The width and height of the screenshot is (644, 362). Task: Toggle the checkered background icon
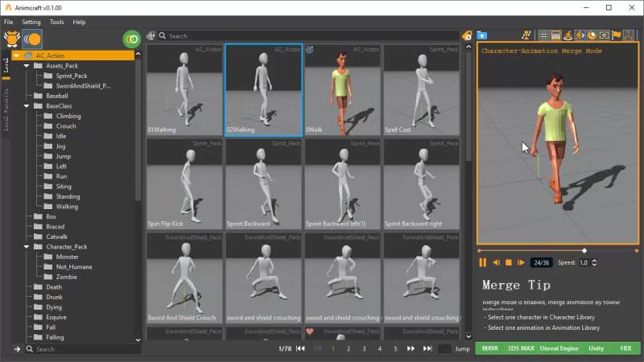(555, 35)
